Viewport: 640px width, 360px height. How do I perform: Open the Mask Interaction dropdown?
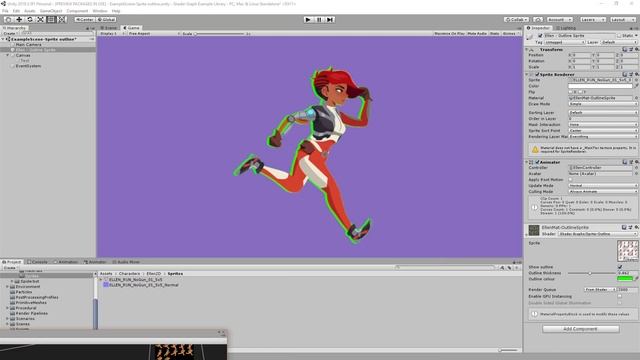pyautogui.click(x=603, y=124)
